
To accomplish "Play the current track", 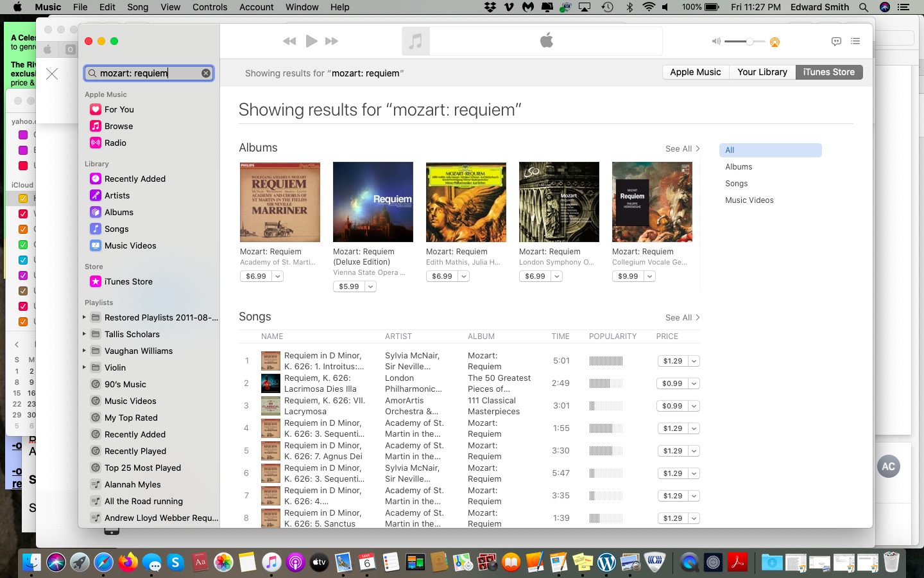I will 311,41.
